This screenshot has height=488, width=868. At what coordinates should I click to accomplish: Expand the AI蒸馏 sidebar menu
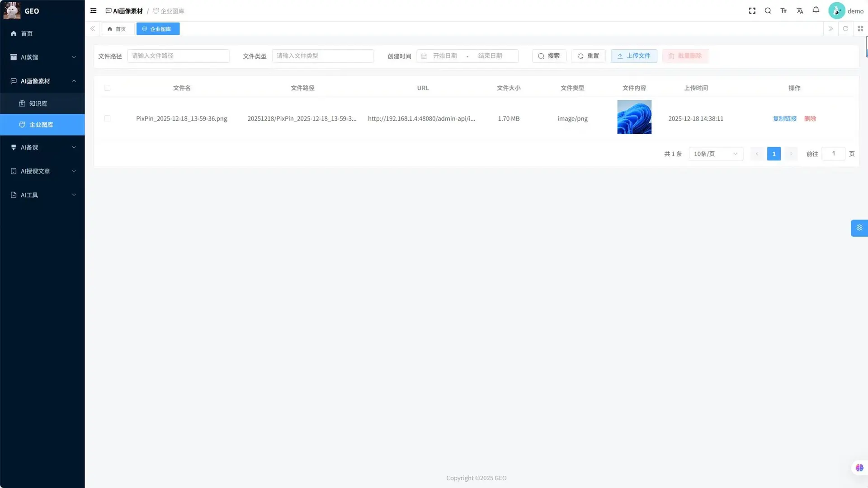[42, 57]
